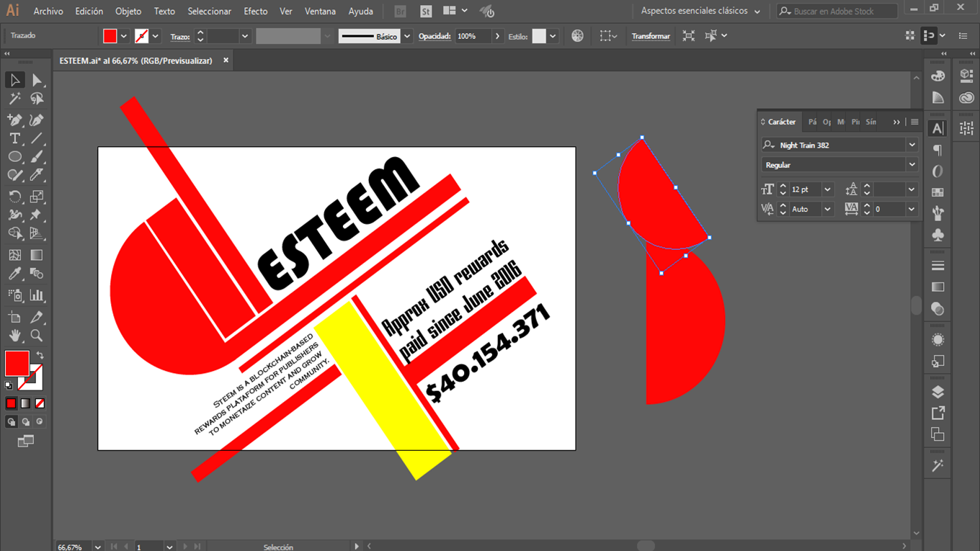Select the Artboard tool
The width and height of the screenshot is (980, 551).
click(14, 317)
